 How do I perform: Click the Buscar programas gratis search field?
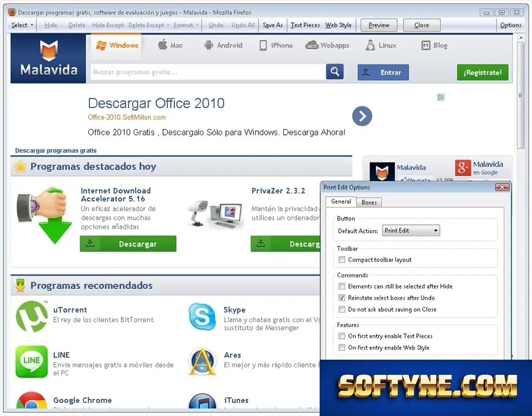coord(207,72)
